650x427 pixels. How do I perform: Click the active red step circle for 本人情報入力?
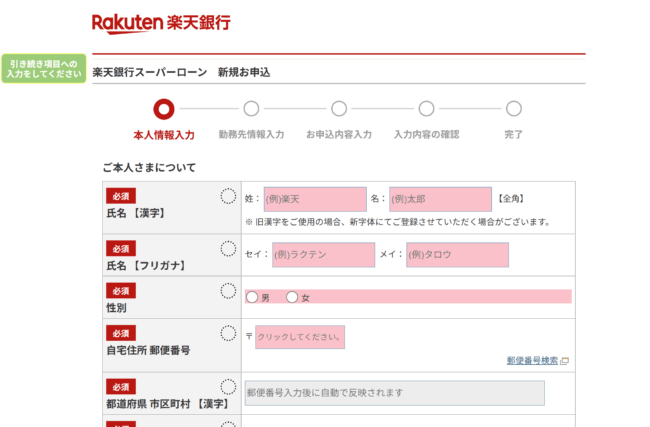163,109
